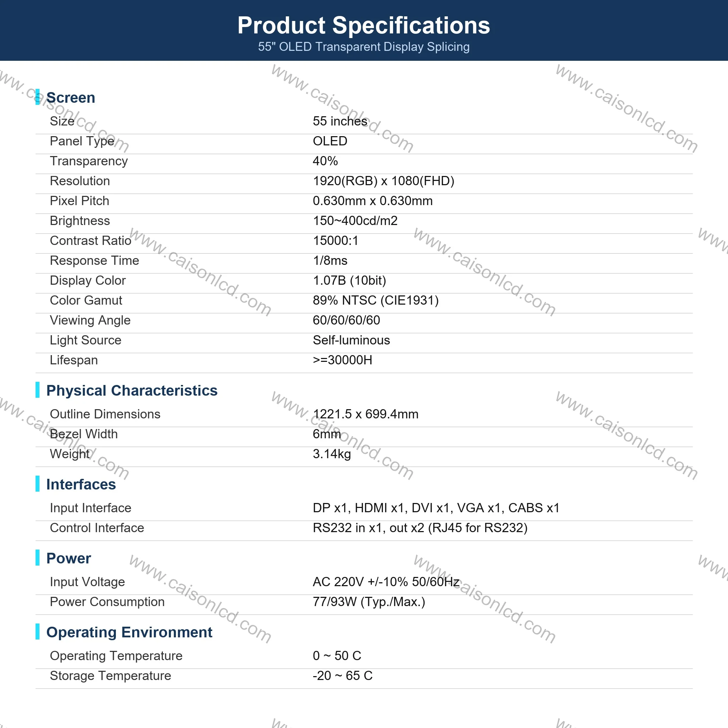Click the Storage Temperature -20 ~ 65 C value
Viewport: 728px width, 728px height.
tap(343, 676)
